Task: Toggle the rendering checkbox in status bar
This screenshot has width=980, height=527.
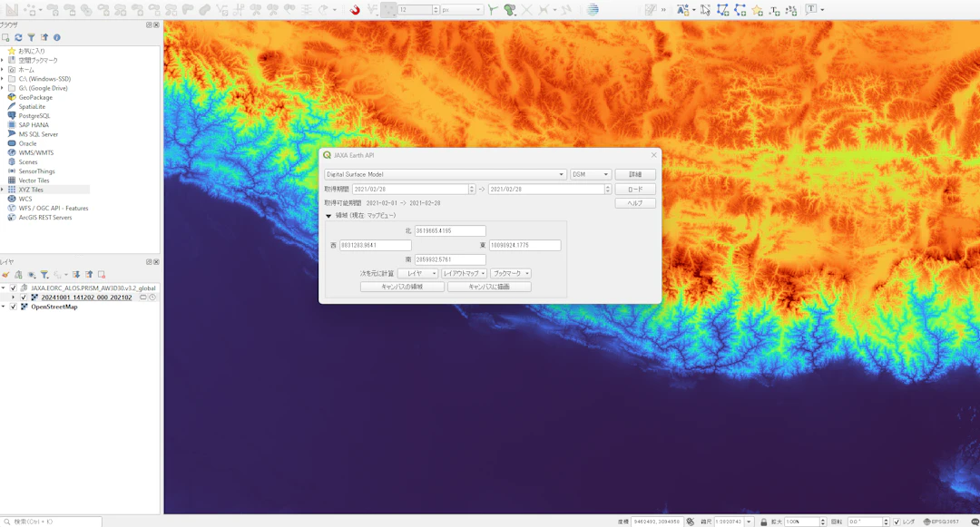Action: [x=896, y=522]
